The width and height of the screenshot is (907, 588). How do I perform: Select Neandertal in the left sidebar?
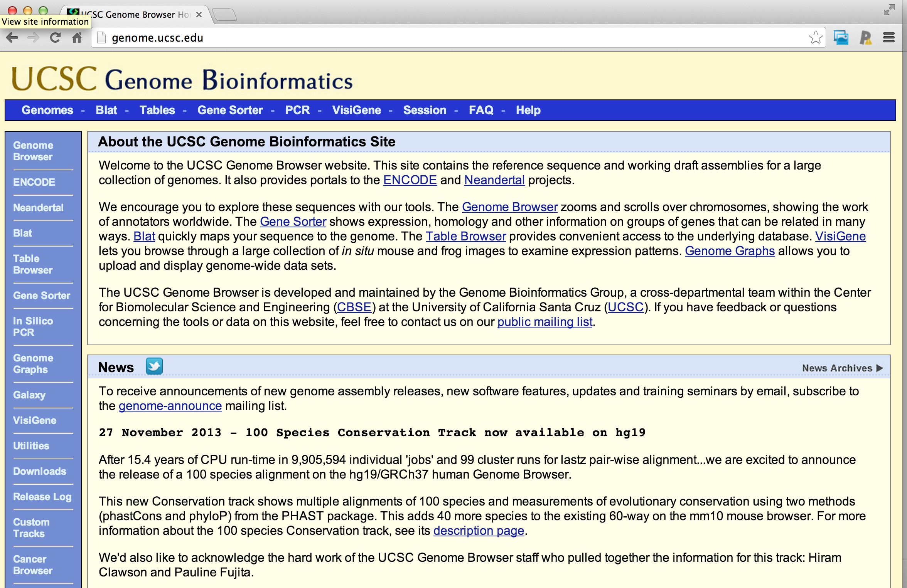pos(38,208)
